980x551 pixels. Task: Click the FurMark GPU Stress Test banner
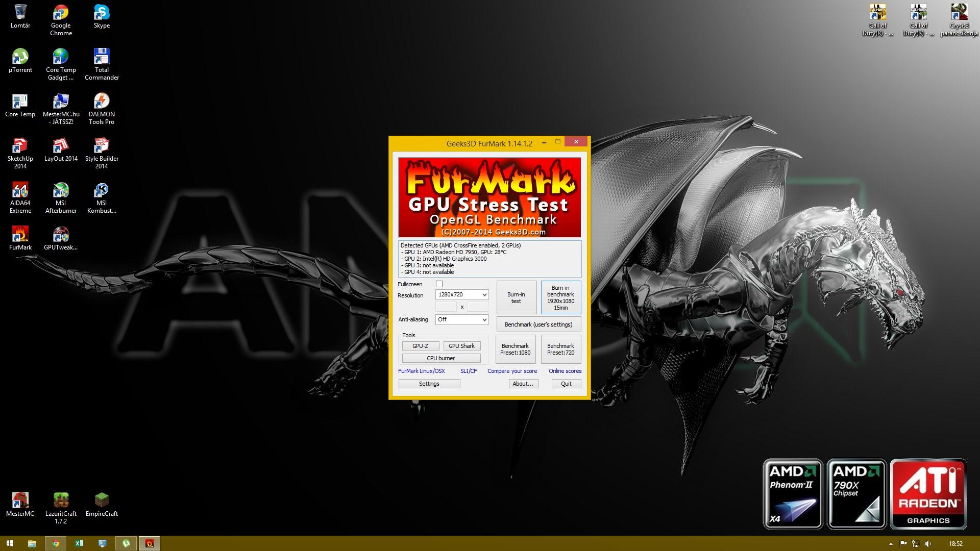tap(489, 197)
